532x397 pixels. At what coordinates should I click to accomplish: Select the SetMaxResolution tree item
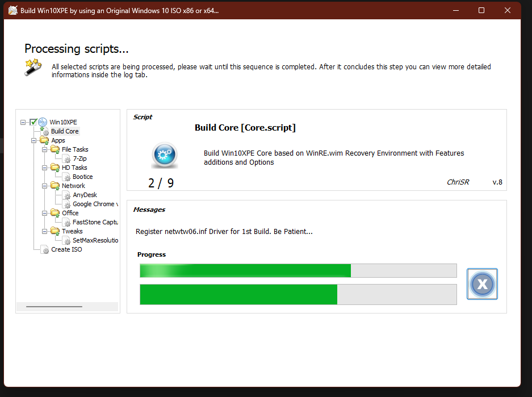coord(95,240)
